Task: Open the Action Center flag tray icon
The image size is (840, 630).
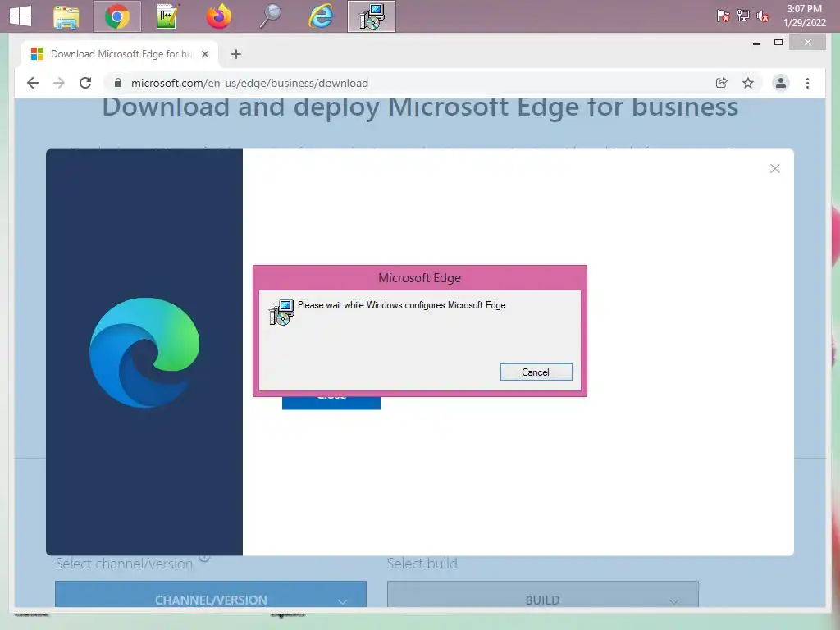Action: tap(723, 16)
